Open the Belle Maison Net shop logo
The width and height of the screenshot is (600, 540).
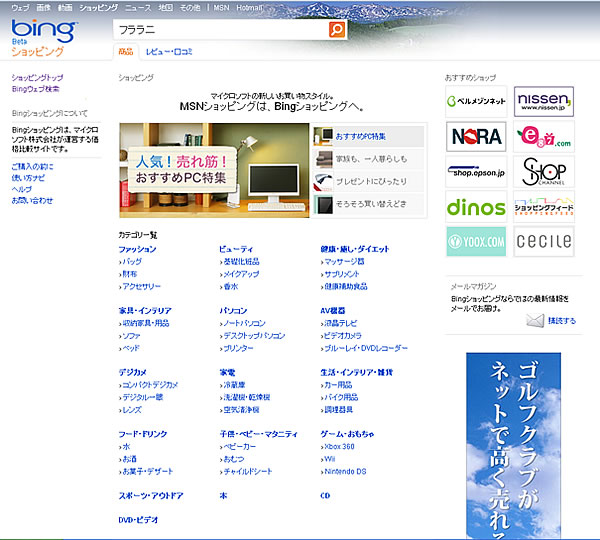476,101
